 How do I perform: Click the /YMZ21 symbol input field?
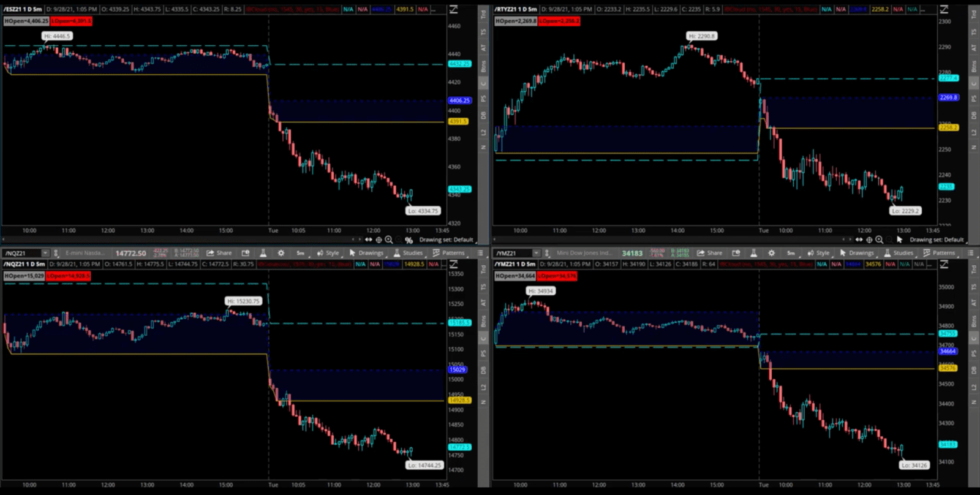[x=513, y=253]
